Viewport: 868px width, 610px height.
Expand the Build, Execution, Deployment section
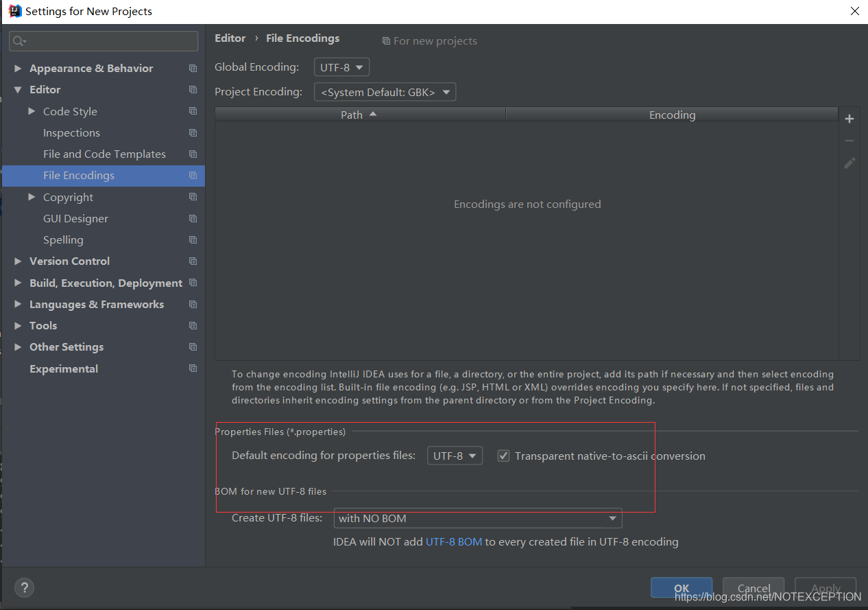coord(18,283)
